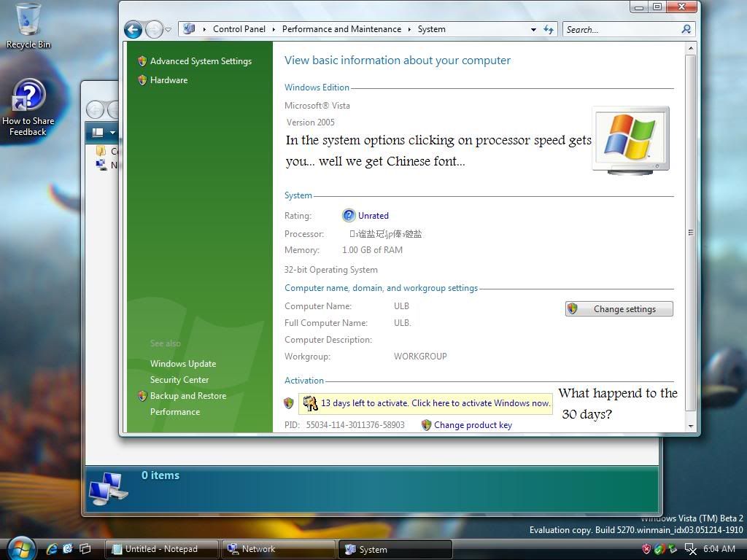Expand the arrow after Performance and Maintenance
The height and width of the screenshot is (560, 747).
pyautogui.click(x=409, y=29)
